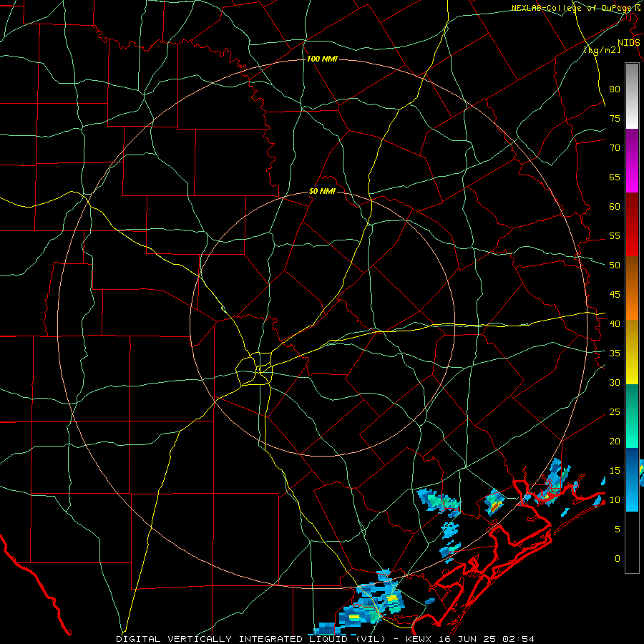The width and height of the screenshot is (644, 644).
Task: Click the "5" value on the color scale
Action: (x=618, y=530)
